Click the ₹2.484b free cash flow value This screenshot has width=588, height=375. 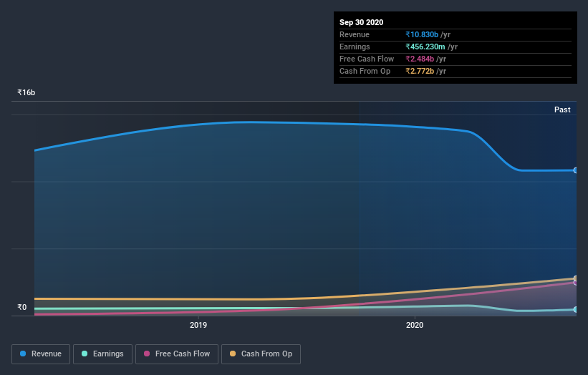(x=420, y=59)
